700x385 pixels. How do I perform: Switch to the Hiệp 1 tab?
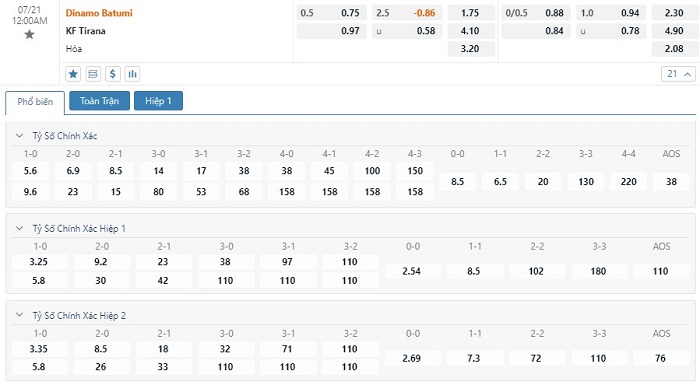tap(158, 101)
